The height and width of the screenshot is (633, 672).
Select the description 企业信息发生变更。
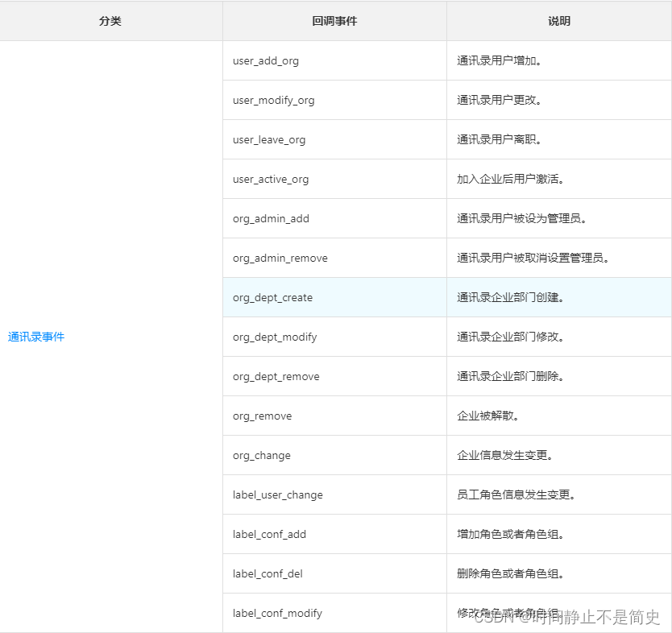tap(505, 455)
